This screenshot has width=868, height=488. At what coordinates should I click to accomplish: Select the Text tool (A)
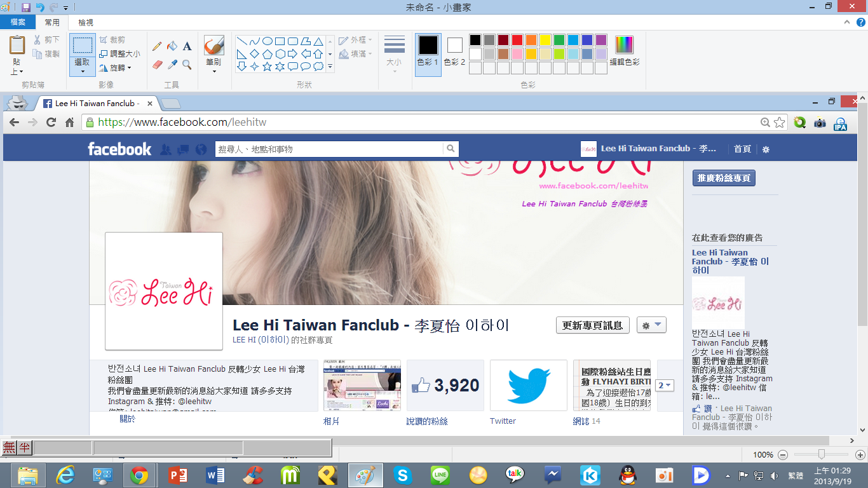click(187, 46)
